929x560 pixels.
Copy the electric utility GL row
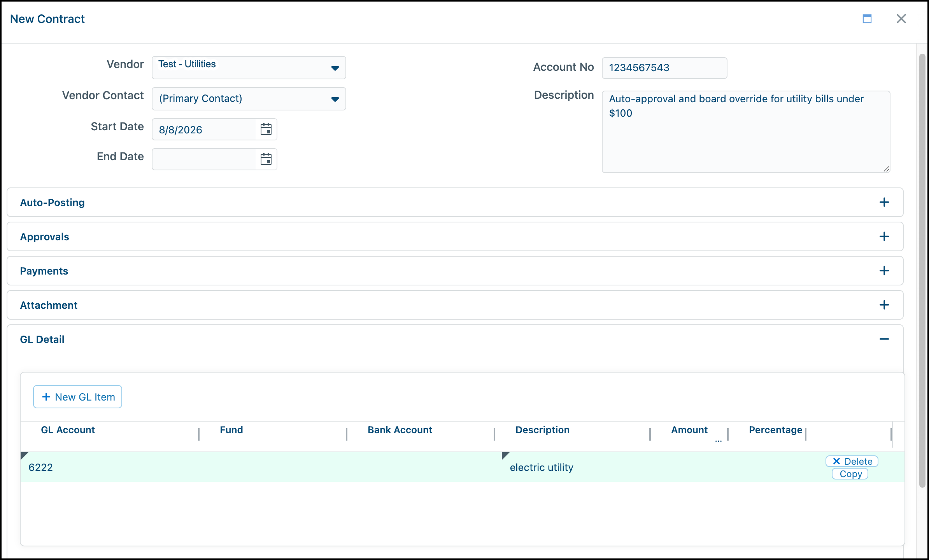850,474
